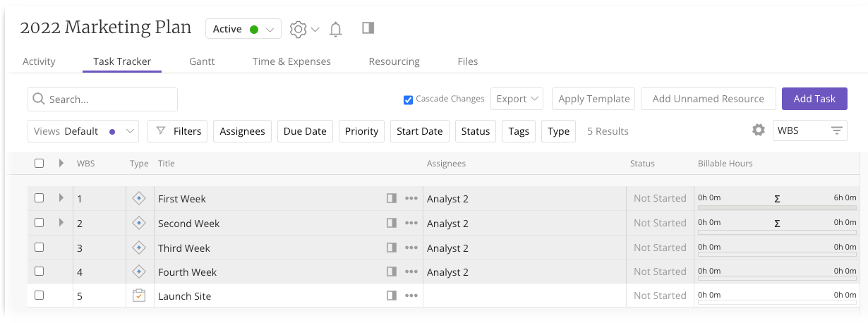Click the magnifier icon in search box

click(x=39, y=99)
